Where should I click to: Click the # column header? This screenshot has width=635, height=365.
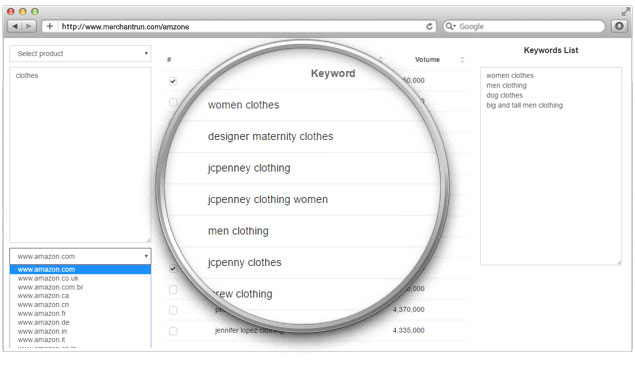(x=169, y=60)
